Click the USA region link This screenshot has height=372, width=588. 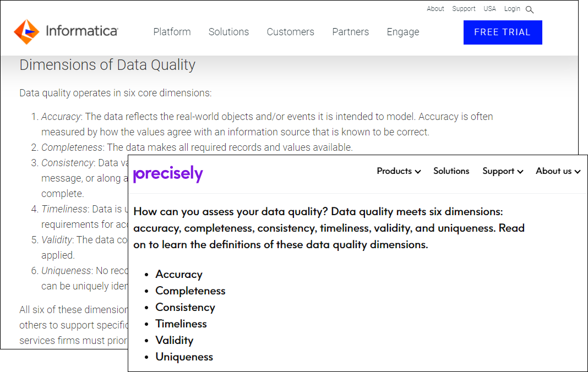click(489, 9)
